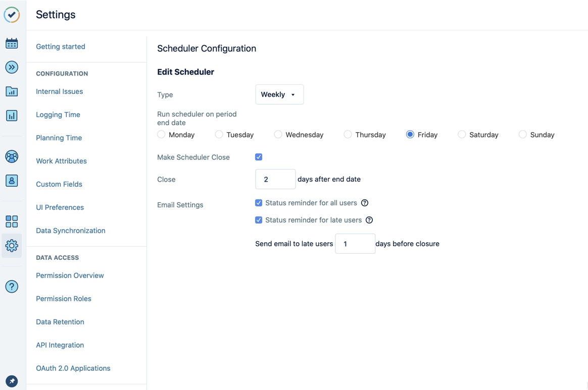Click help icon beside all users reminder
The image size is (588, 390).
click(365, 203)
